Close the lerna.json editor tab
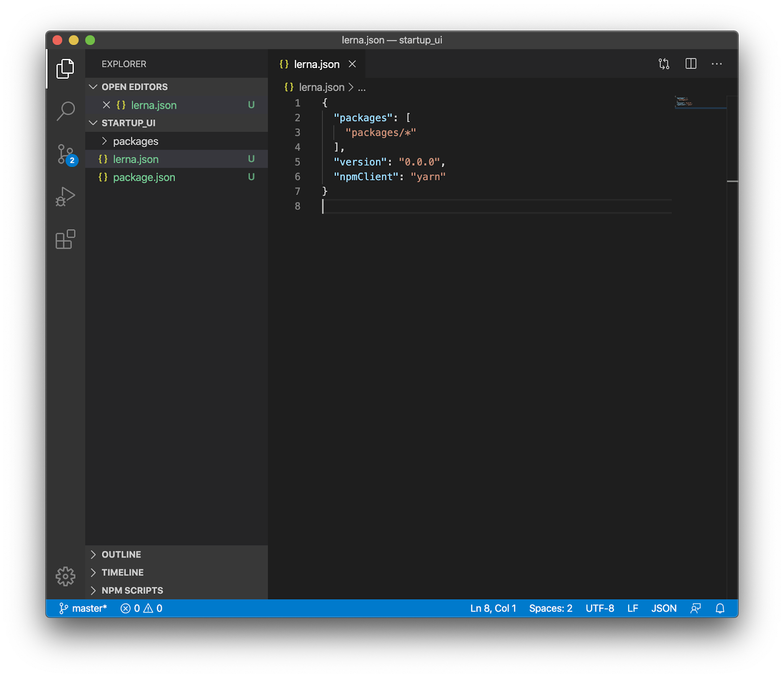 pos(352,64)
